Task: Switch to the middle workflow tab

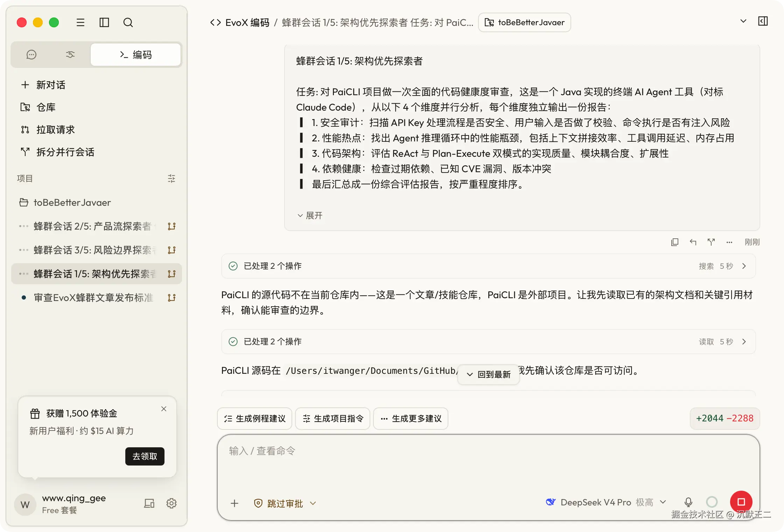Action: (x=70, y=55)
